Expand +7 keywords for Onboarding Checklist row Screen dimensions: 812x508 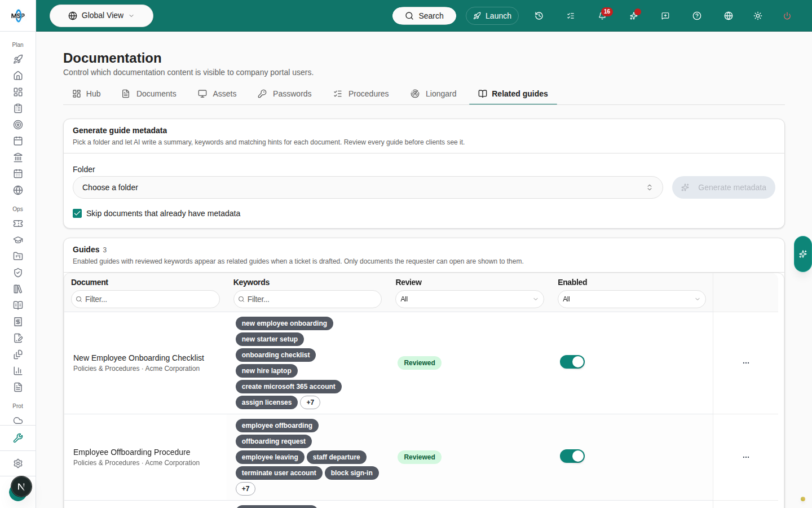pyautogui.click(x=310, y=402)
